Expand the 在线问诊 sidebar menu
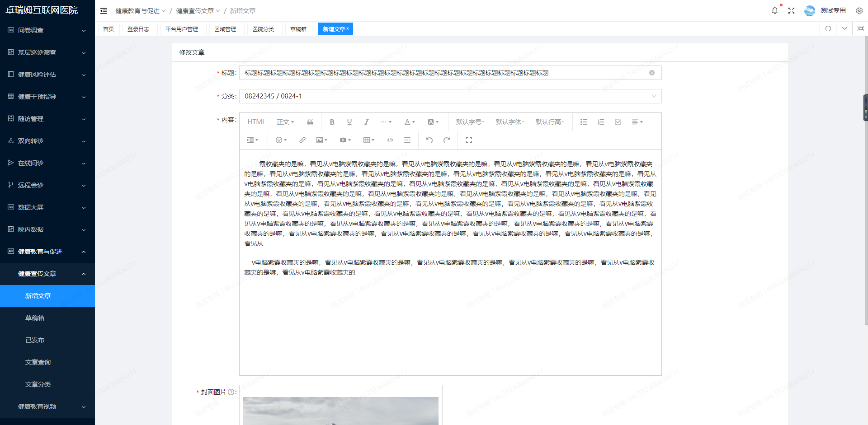The height and width of the screenshot is (425, 868). [x=47, y=163]
